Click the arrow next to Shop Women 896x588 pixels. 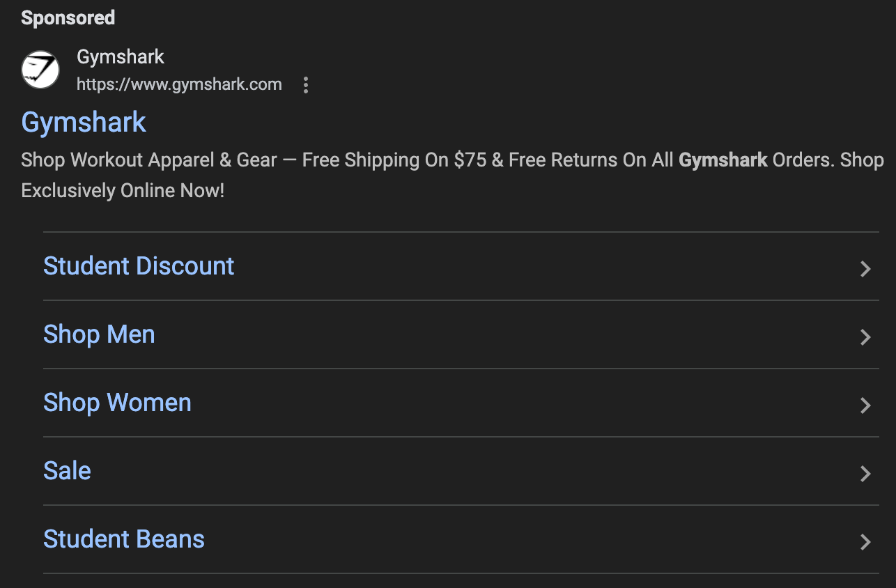click(x=865, y=405)
